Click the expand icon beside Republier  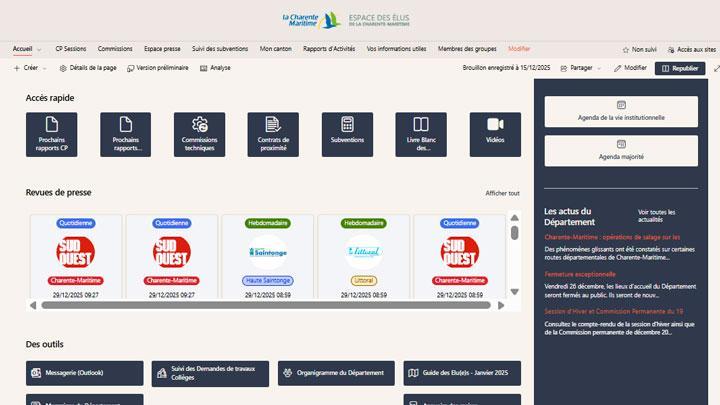(x=716, y=68)
